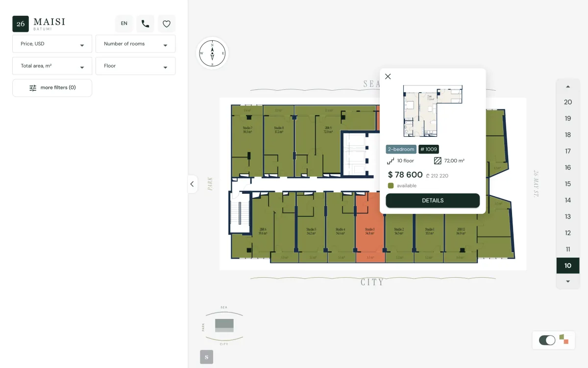
Task: Toggle the switch in the bottom right corner
Action: 547,340
